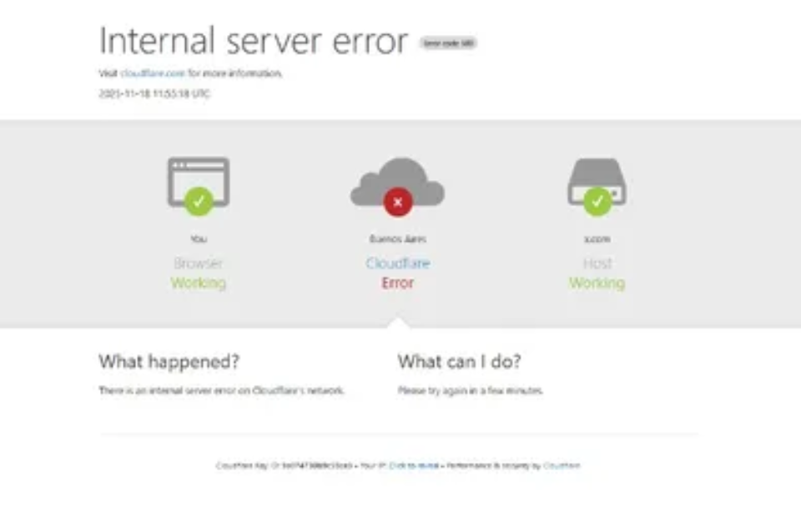Screen dimensions: 801x532
Task: Click the browser window icon
Action: click(x=199, y=183)
